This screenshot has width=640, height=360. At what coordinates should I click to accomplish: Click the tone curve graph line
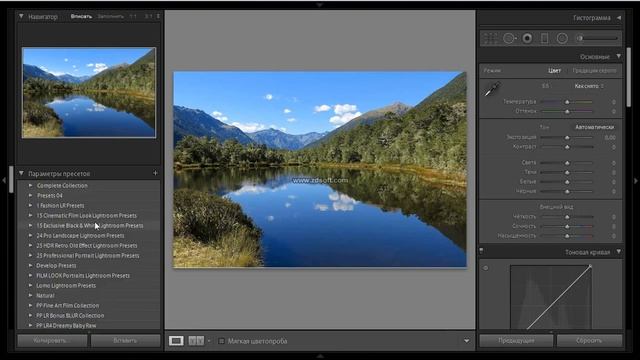pos(559,297)
